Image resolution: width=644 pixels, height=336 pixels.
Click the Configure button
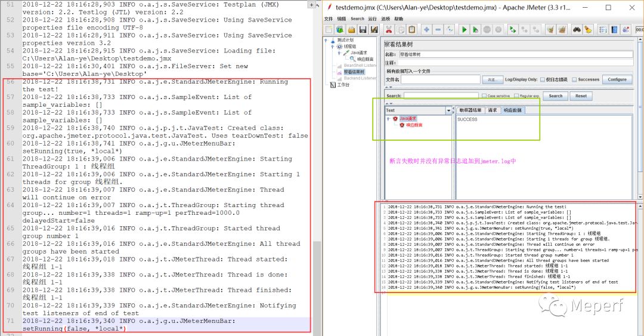617,79
